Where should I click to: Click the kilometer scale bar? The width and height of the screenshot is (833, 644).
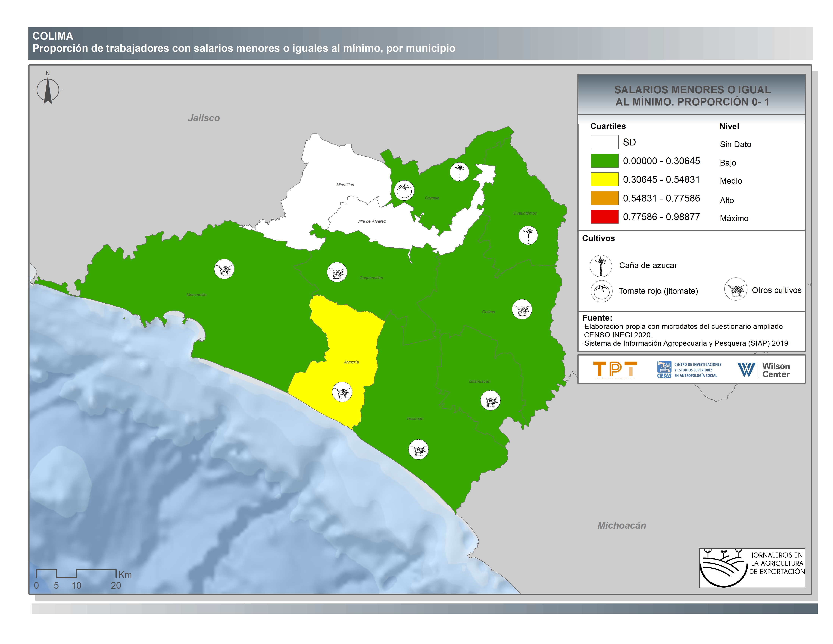click(76, 573)
